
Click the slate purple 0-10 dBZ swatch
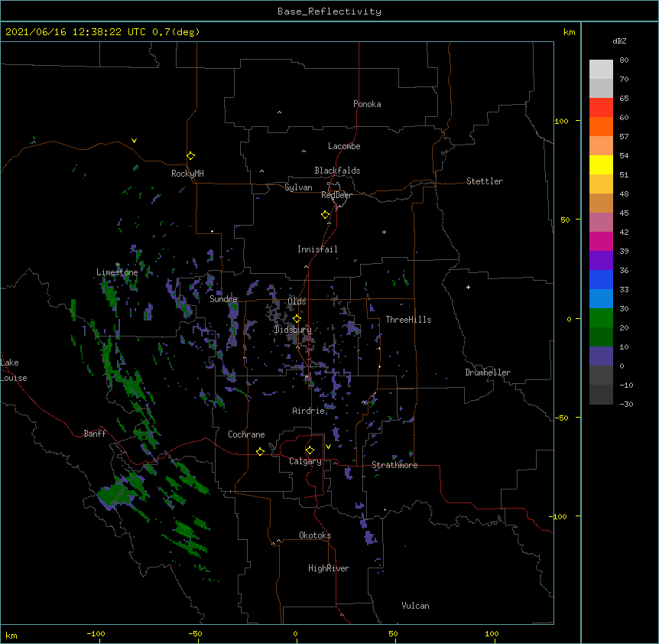point(601,356)
